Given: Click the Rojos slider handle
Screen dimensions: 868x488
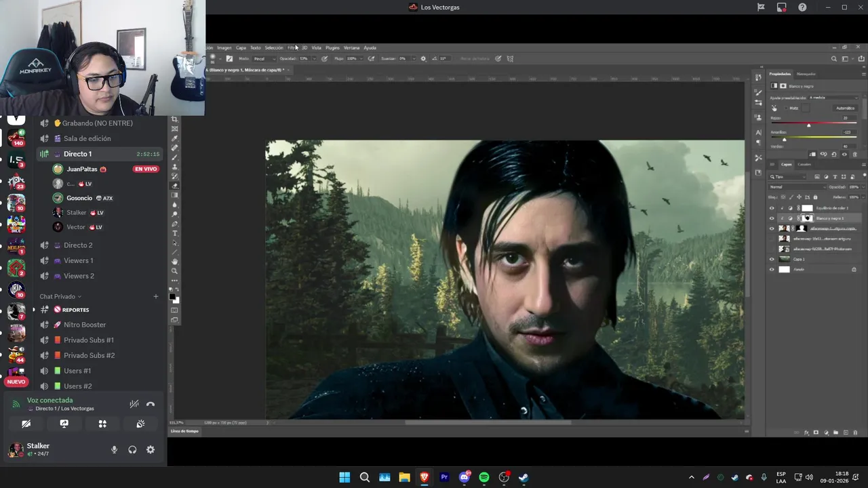Looking at the screenshot, I should (x=808, y=125).
